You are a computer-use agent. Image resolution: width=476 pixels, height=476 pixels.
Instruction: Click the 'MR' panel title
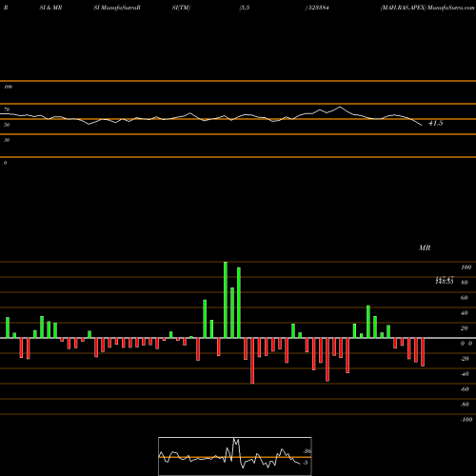425,248
